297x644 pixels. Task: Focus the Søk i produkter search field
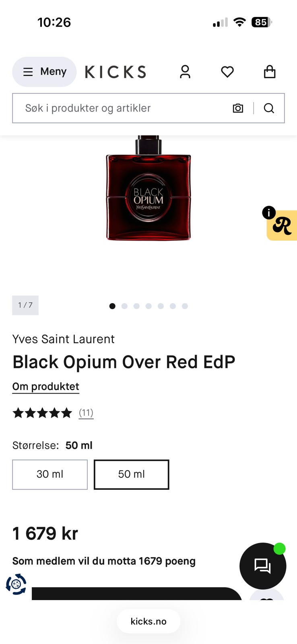pyautogui.click(x=123, y=108)
